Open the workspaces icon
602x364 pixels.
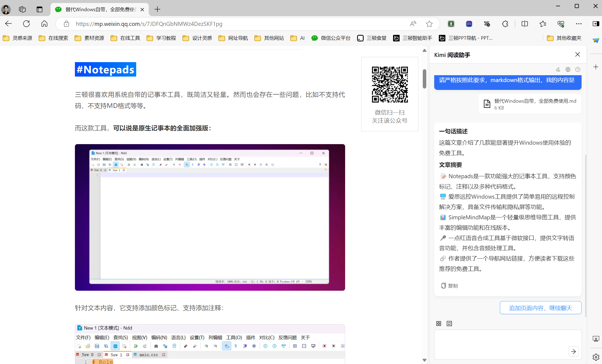(22, 9)
